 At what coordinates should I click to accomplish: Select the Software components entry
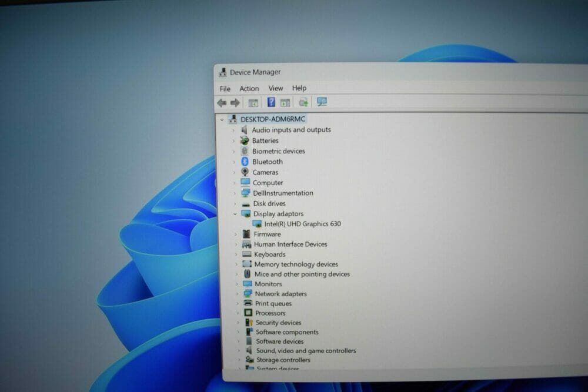287,332
